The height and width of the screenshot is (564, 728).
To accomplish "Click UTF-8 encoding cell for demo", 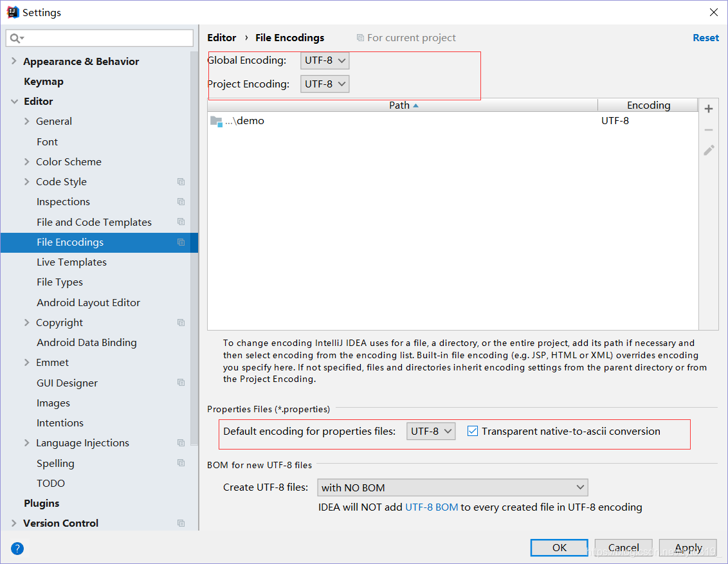I will 615,121.
